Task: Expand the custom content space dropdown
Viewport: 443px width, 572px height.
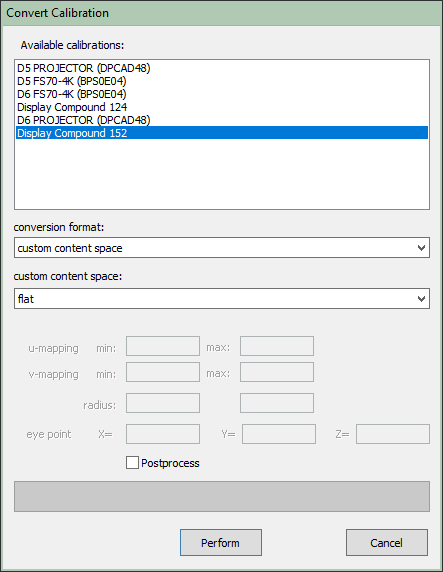Action: pyautogui.click(x=222, y=299)
